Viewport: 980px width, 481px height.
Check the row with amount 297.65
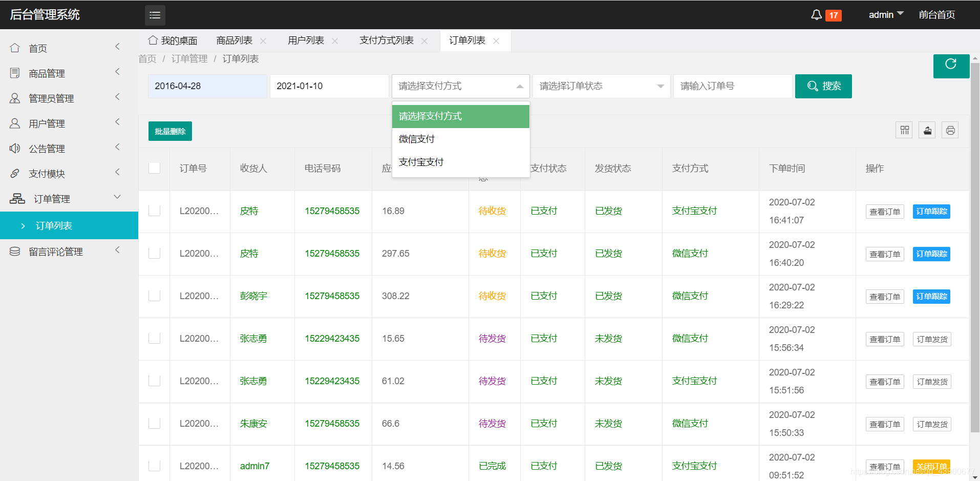(154, 253)
